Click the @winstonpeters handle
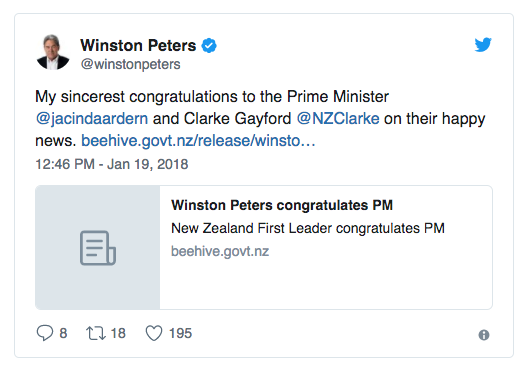 pyautogui.click(x=130, y=64)
